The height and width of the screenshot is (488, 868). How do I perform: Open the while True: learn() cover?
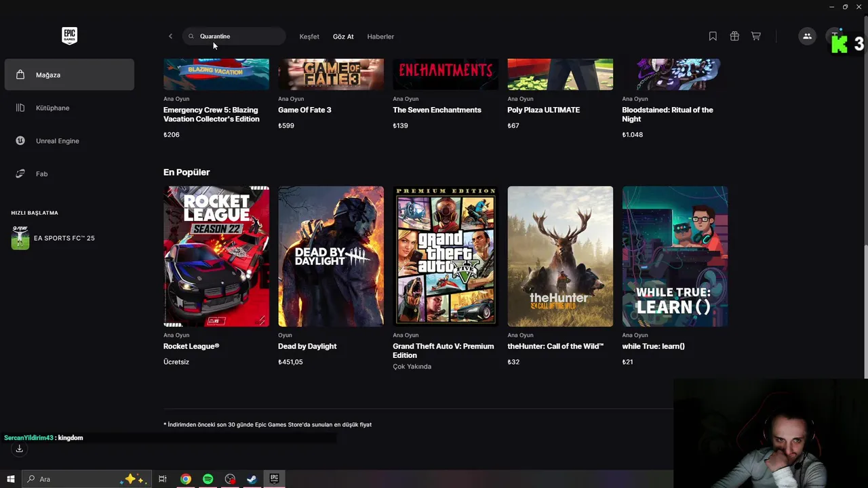pyautogui.click(x=675, y=256)
